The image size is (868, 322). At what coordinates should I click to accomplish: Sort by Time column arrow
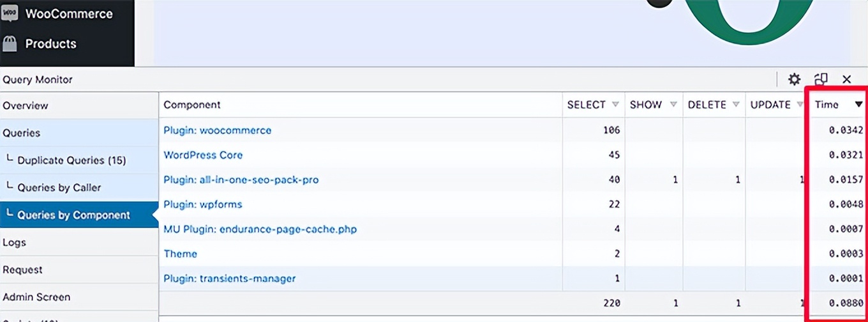pyautogui.click(x=858, y=105)
